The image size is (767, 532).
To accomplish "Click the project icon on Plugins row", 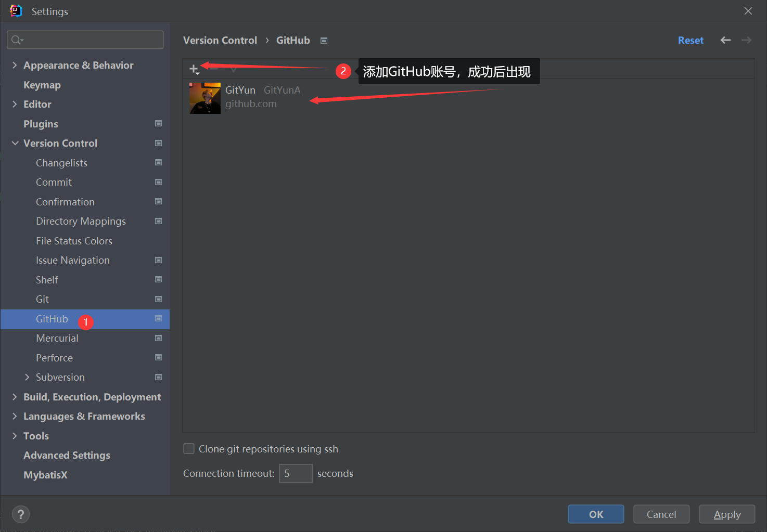I will point(159,123).
